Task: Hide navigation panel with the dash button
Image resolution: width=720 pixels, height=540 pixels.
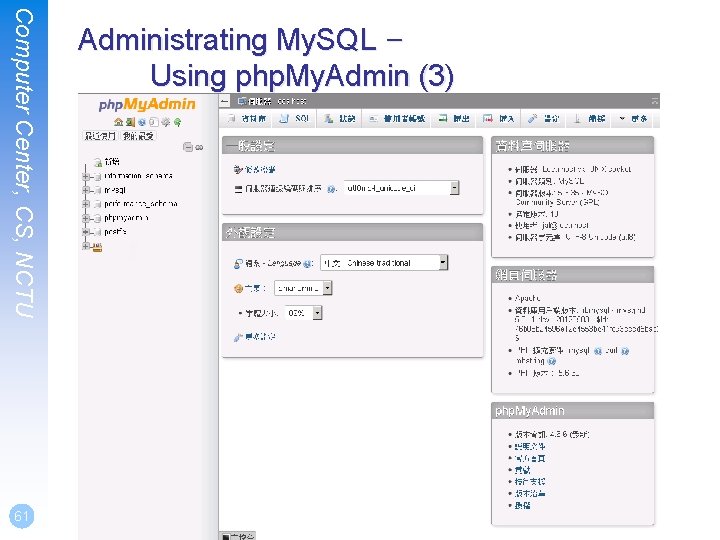Action: (225, 101)
